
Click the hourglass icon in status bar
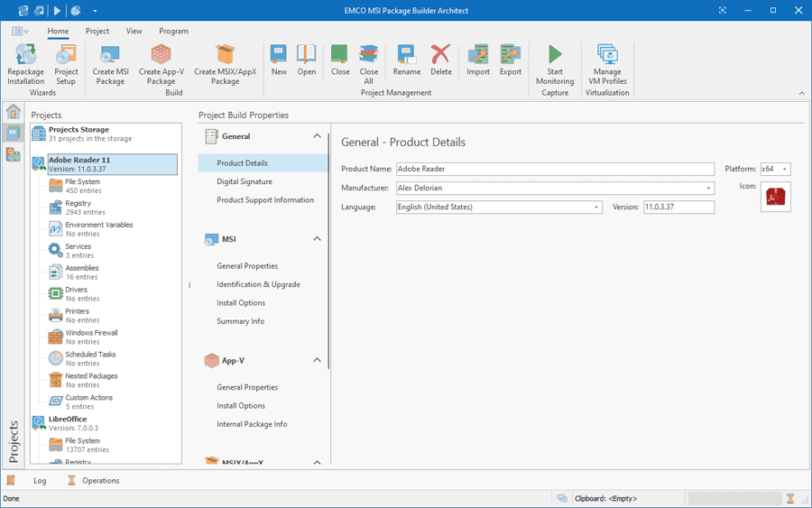789,498
